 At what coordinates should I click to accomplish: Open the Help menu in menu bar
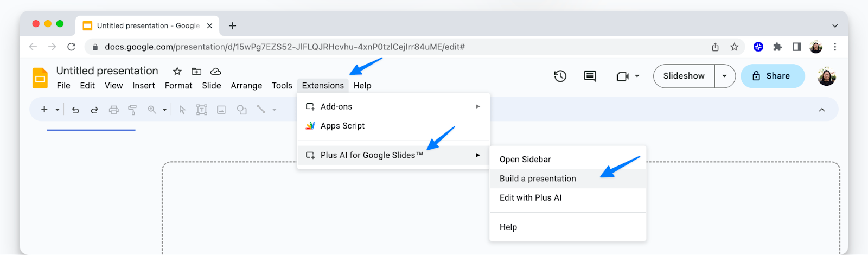pos(362,86)
